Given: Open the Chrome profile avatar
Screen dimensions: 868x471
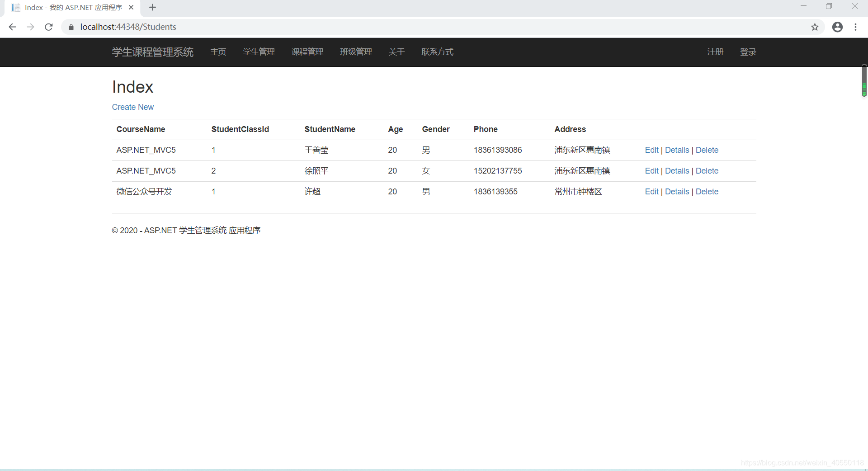Looking at the screenshot, I should click(837, 27).
